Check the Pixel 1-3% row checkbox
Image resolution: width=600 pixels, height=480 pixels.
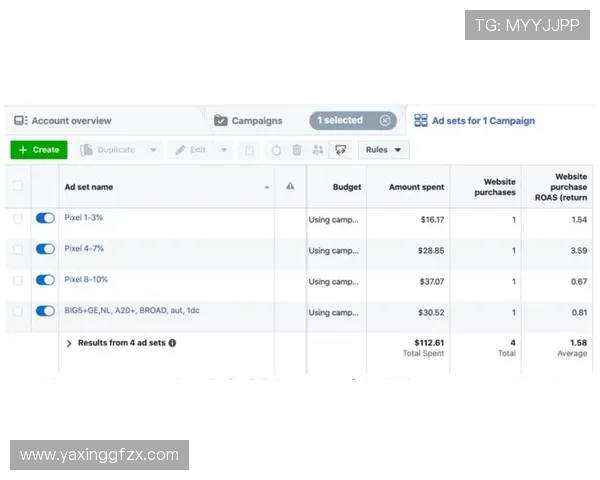tap(18, 219)
